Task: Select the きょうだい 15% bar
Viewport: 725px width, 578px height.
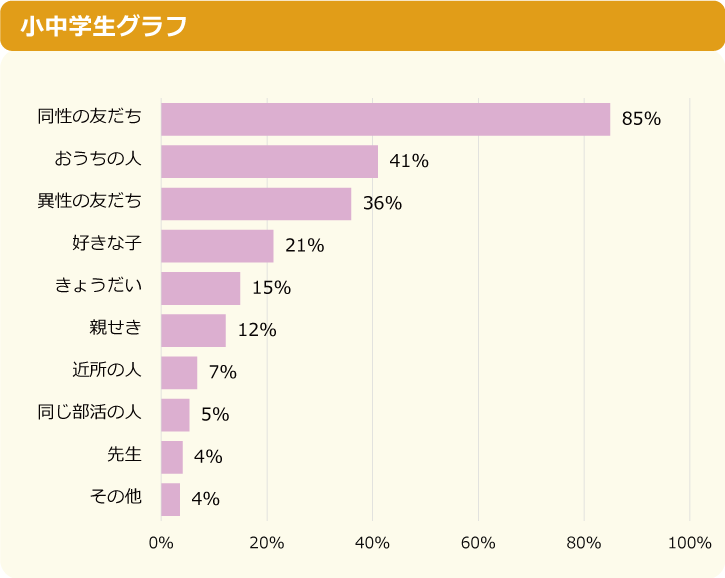Action: tap(201, 289)
